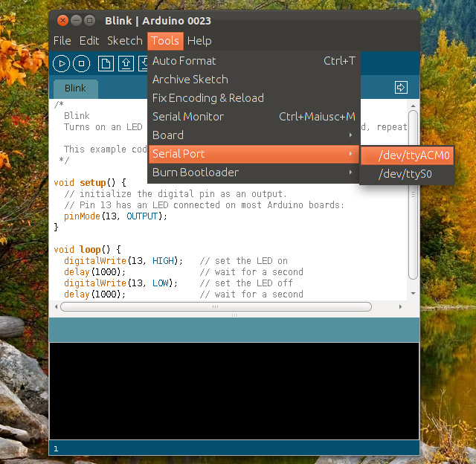
Task: Open the tab menu arrow icon
Action: pos(401,88)
